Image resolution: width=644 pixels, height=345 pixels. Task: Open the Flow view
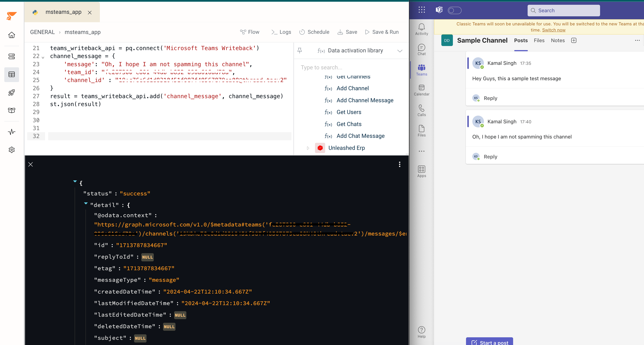(250, 32)
